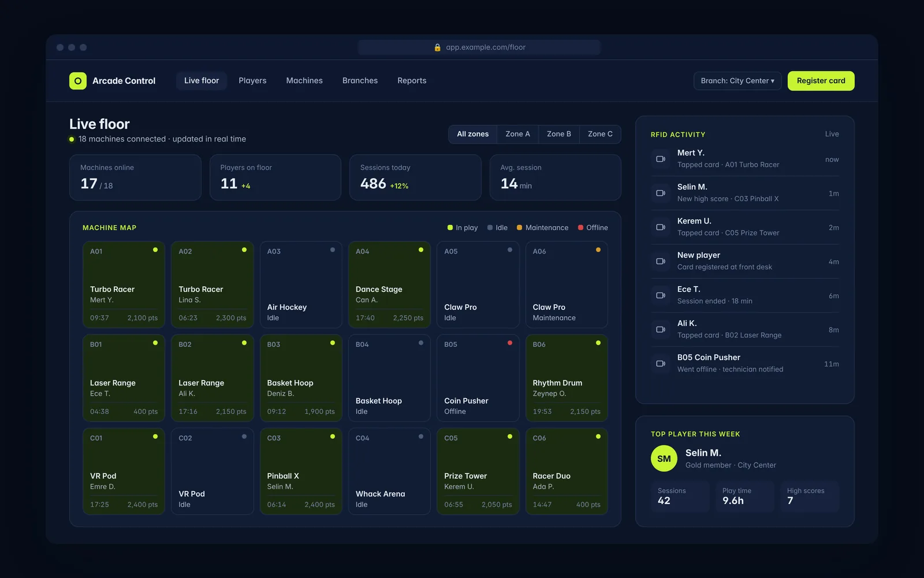Screen dimensions: 924x578
Task: Select the B03 Basket Hoop machine tile
Action: (x=301, y=378)
